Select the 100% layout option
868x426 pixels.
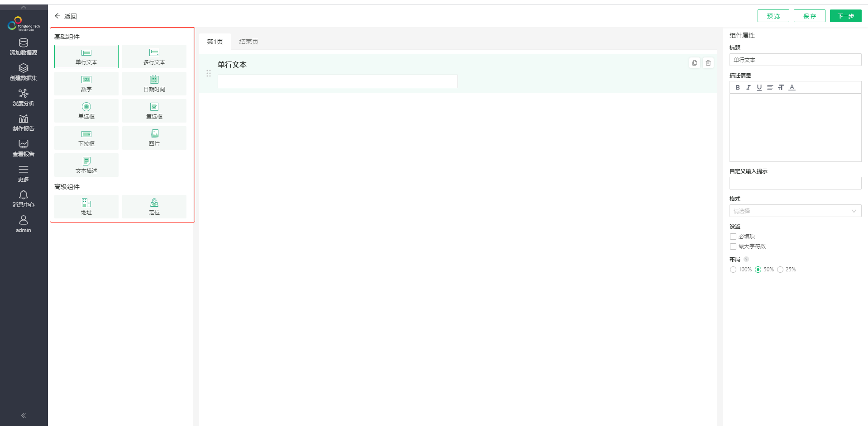point(733,270)
